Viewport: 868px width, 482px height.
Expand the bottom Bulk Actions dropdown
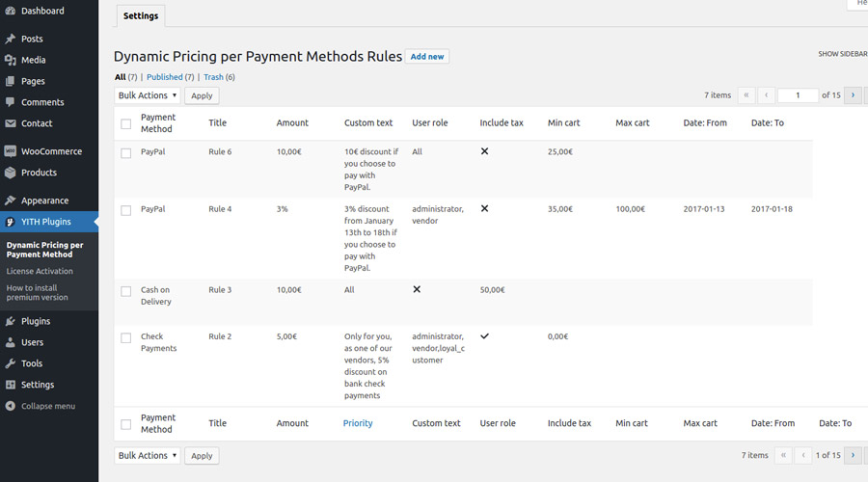click(148, 455)
